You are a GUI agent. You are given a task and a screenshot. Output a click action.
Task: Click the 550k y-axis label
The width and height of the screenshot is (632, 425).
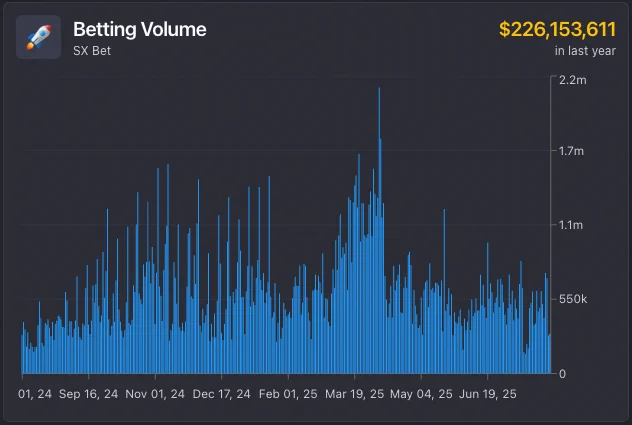pyautogui.click(x=573, y=299)
